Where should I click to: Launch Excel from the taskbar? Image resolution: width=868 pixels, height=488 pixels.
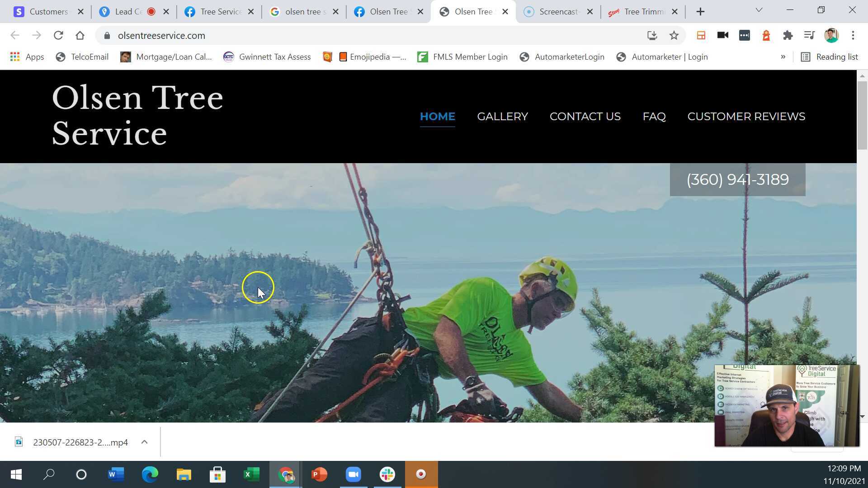click(x=251, y=474)
